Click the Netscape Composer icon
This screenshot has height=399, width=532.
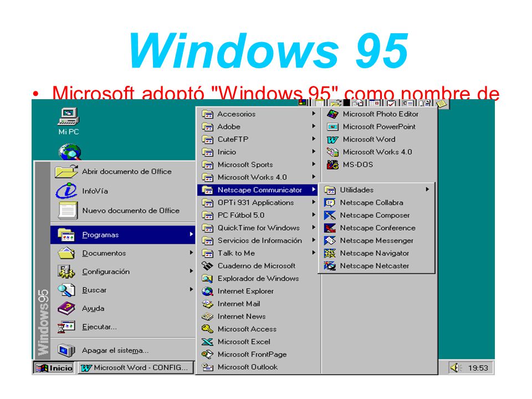(x=329, y=215)
